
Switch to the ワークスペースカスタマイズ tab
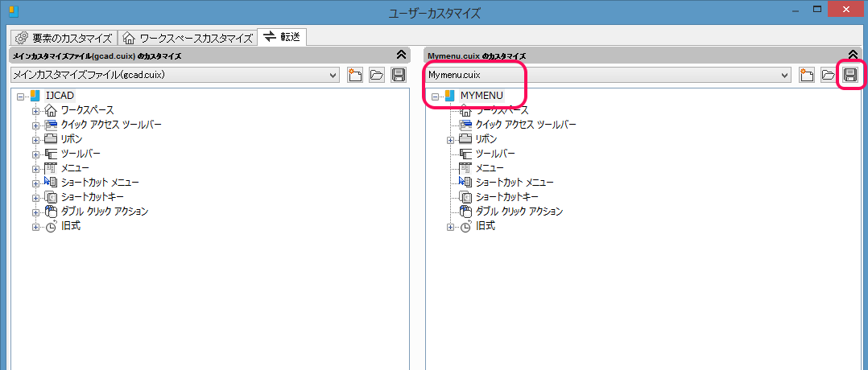(x=188, y=38)
